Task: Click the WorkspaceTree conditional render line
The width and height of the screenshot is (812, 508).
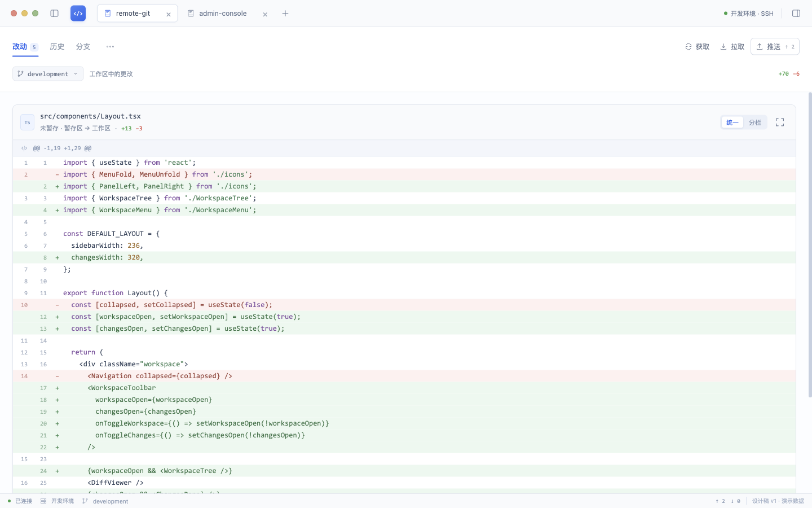Action: click(404, 471)
